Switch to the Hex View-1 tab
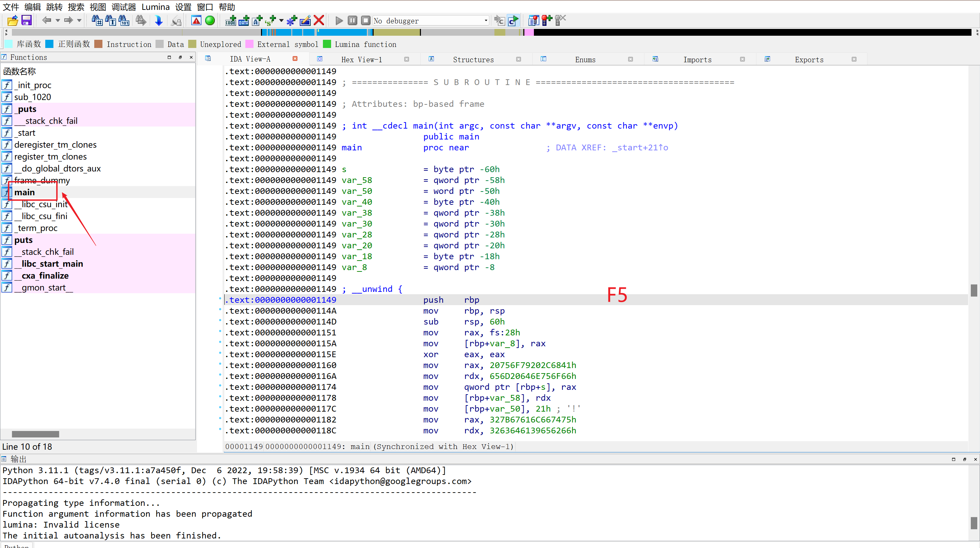Screen dimensions: 980x548 click(x=361, y=59)
